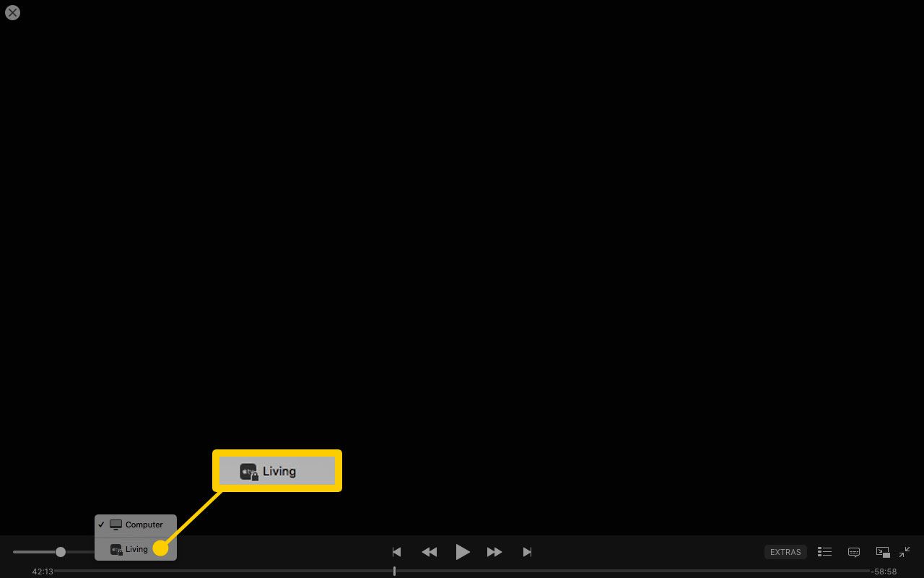The height and width of the screenshot is (578, 924).
Task: Play the video
Action: [463, 552]
